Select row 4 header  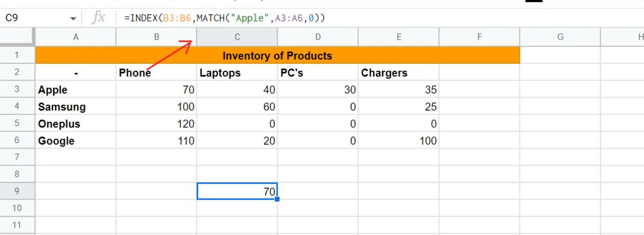point(17,106)
